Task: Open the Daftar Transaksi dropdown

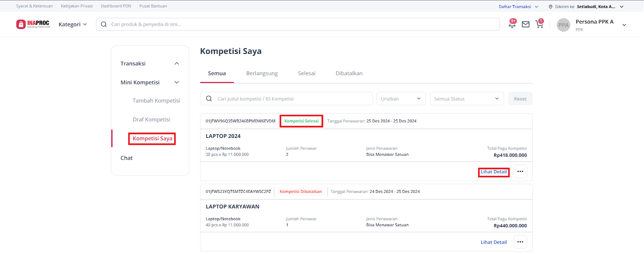Action: coord(518,7)
